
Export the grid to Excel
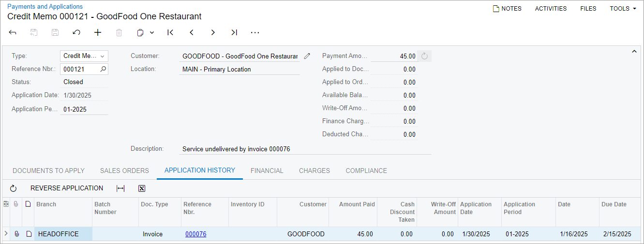(x=142, y=188)
